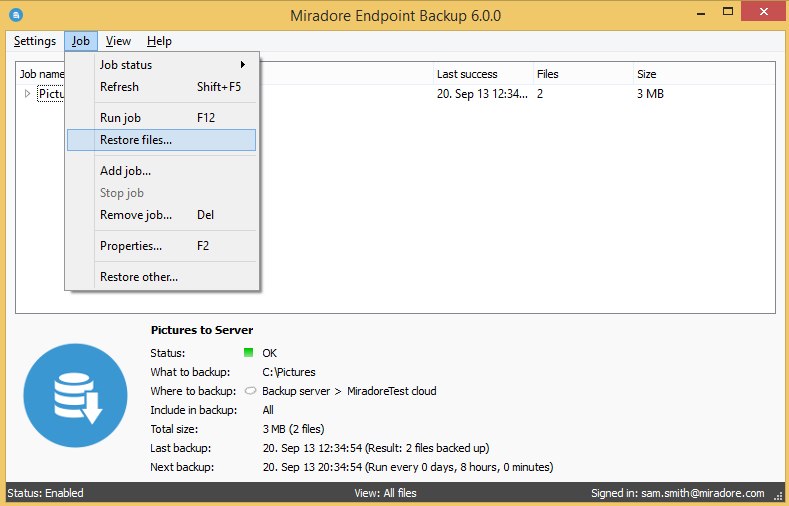Select Restore other... menu entry
The width and height of the screenshot is (789, 506).
162,277
